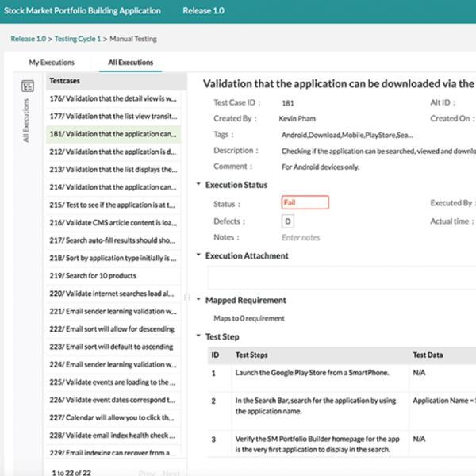Open the Defects D button

pos(287,221)
